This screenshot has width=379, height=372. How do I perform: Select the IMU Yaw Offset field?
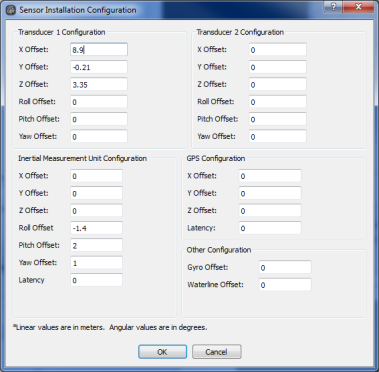pyautogui.click(x=96, y=263)
